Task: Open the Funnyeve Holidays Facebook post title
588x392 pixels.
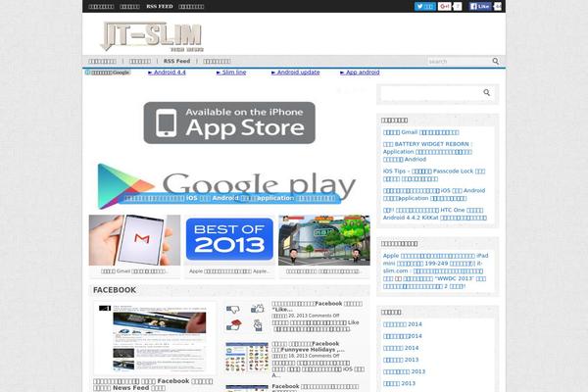Action: [306, 346]
